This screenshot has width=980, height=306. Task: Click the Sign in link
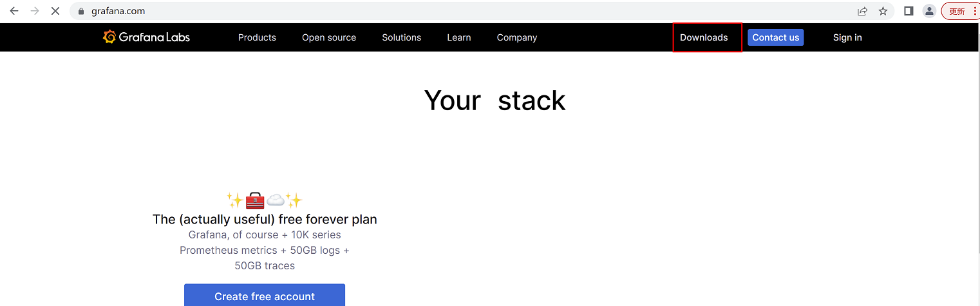pyautogui.click(x=847, y=37)
